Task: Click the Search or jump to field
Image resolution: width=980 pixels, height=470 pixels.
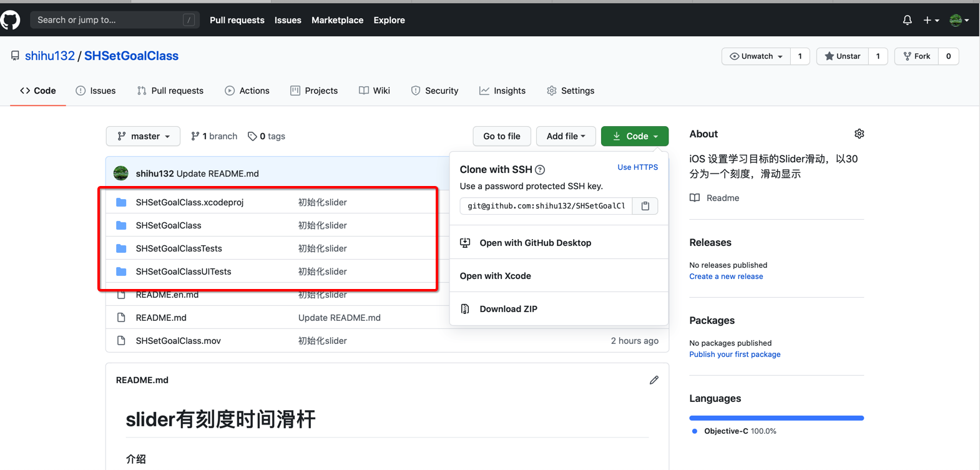Action: 115,20
